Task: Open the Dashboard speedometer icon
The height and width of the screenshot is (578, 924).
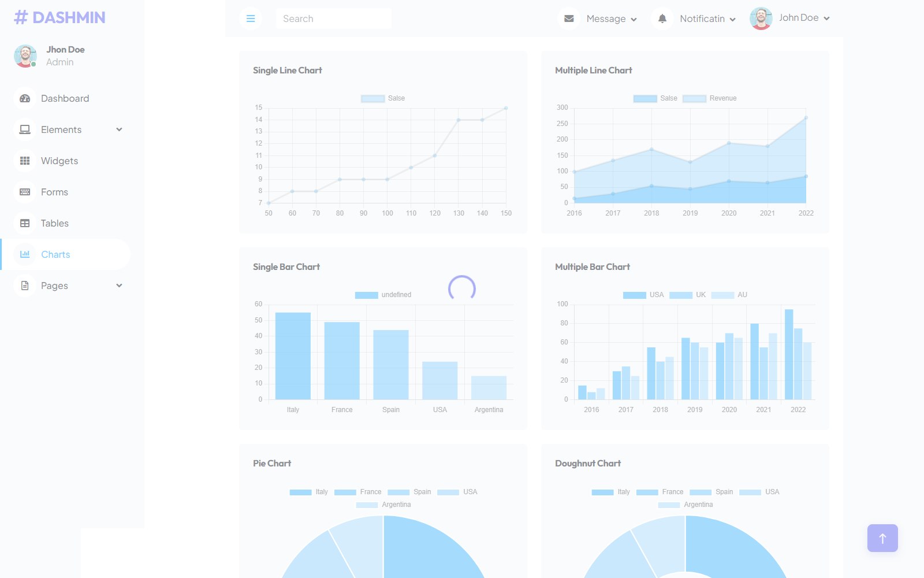Action: (25, 98)
